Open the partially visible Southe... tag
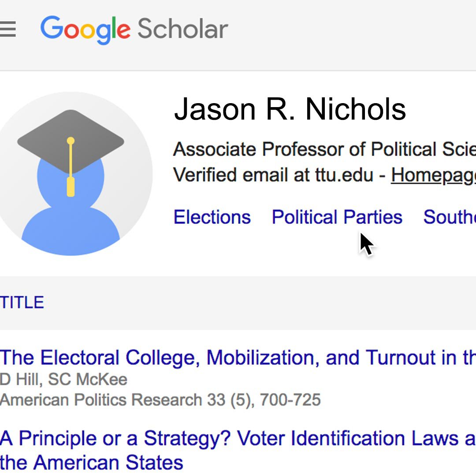This screenshot has height=476, width=476. coord(450,217)
